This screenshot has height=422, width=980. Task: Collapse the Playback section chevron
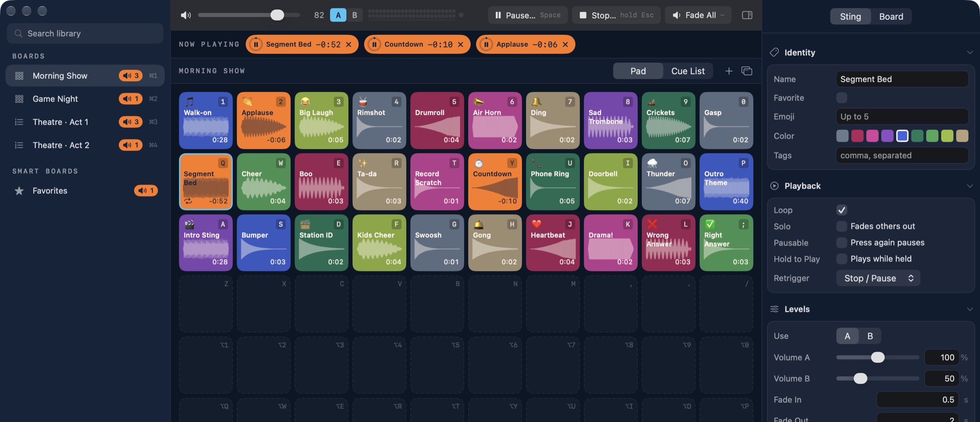coord(969,186)
